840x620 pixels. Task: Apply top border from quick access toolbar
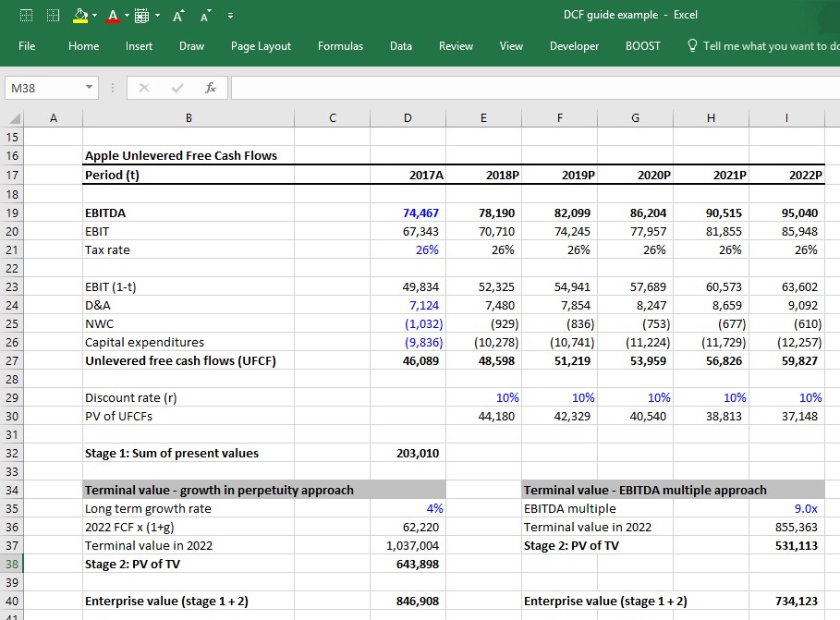click(x=26, y=16)
